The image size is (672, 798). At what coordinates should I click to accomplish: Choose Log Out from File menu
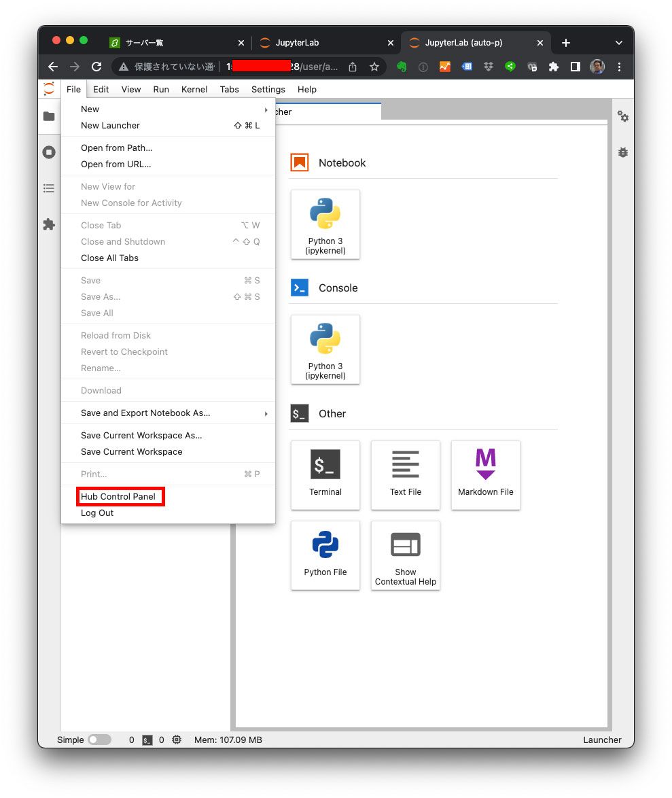pos(168,513)
